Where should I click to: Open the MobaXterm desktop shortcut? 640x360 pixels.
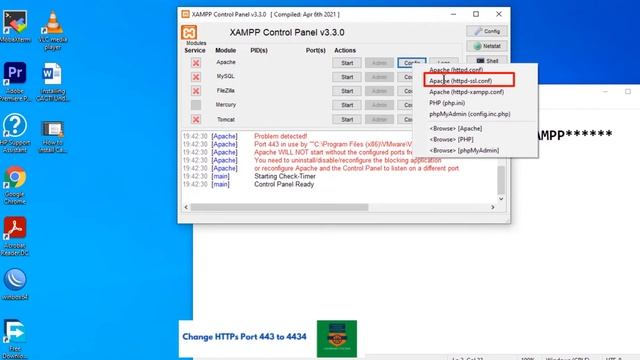[15, 27]
